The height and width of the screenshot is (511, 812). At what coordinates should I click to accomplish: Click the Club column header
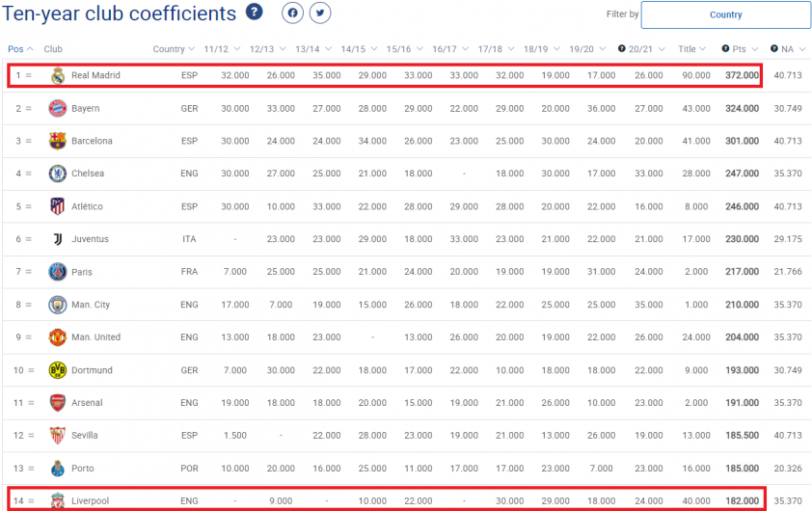pos(53,48)
